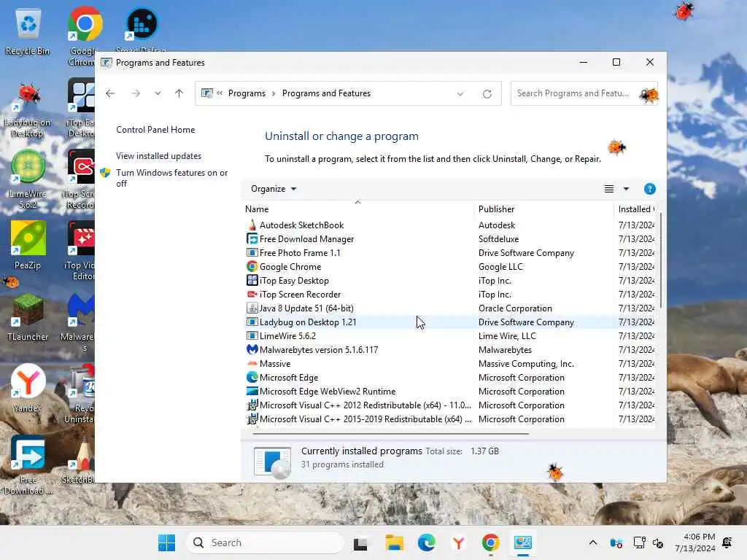Open File Explorer from taskbar
Image resolution: width=747 pixels, height=560 pixels.
coord(395,542)
